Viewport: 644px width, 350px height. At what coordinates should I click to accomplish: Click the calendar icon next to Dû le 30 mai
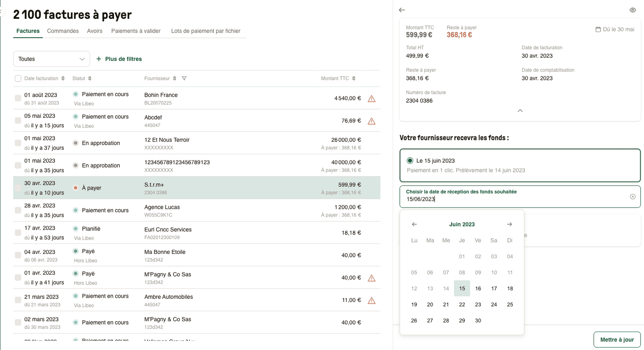(x=598, y=30)
